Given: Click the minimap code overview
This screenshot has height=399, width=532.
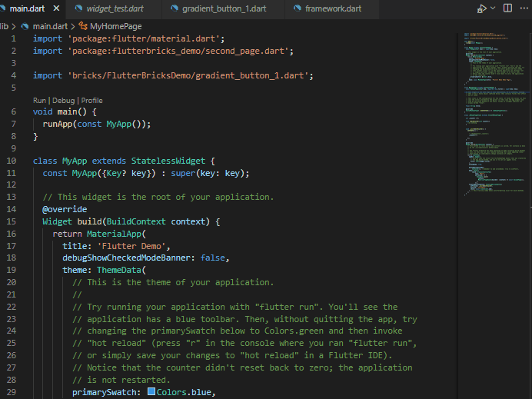Looking at the screenshot, I should 494,115.
